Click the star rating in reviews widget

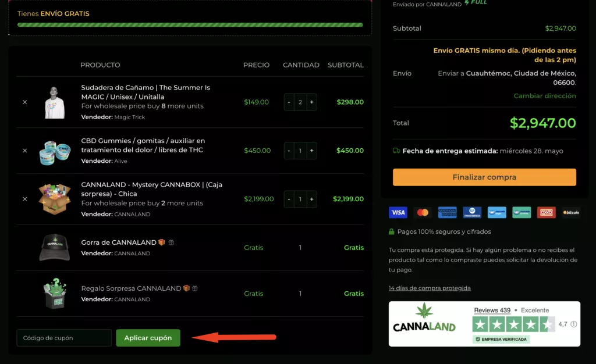[x=514, y=324]
